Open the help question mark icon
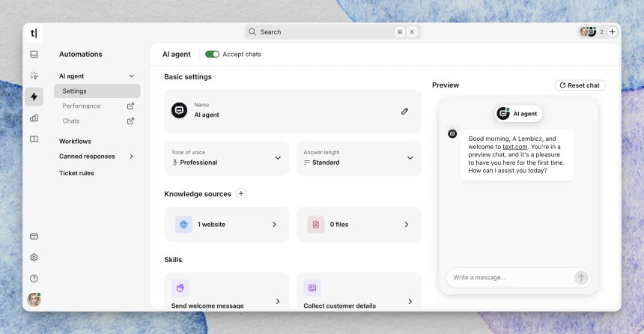Image resolution: width=644 pixels, height=334 pixels. point(34,279)
